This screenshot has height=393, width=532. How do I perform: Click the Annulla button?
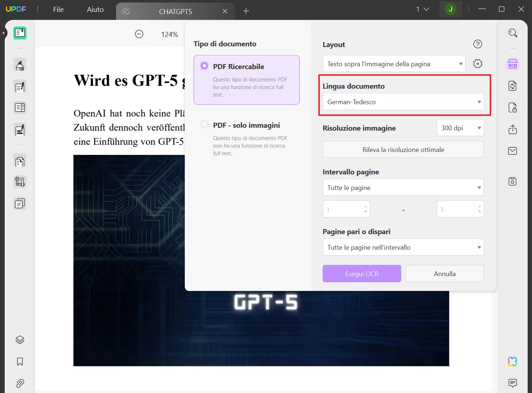coord(445,274)
